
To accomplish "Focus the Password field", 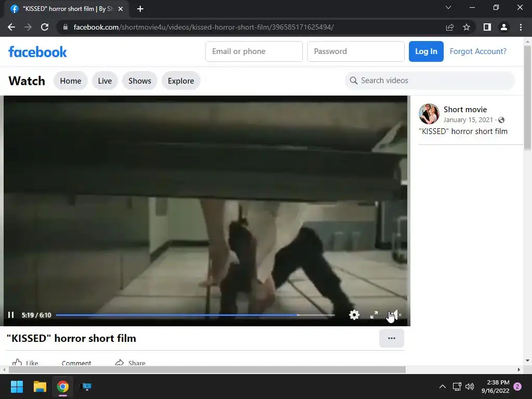I will 355,51.
